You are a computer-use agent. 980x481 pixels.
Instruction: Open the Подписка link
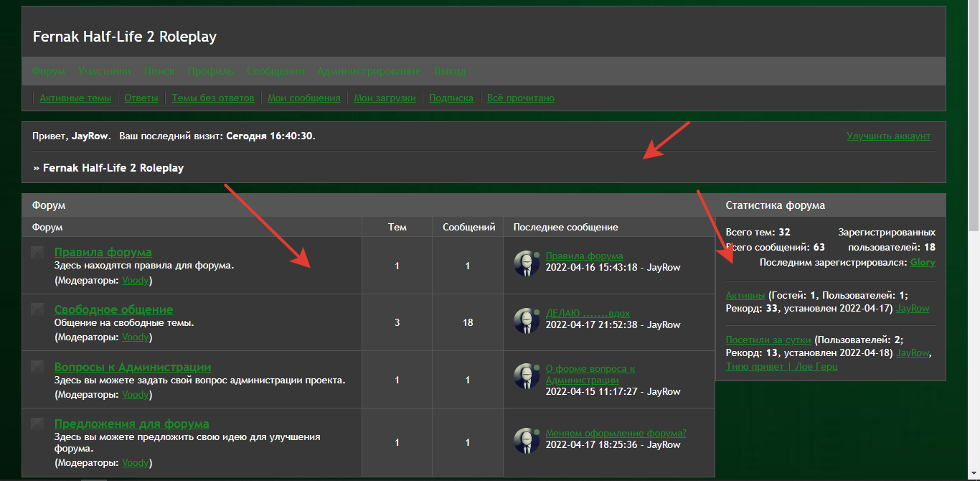tap(451, 98)
